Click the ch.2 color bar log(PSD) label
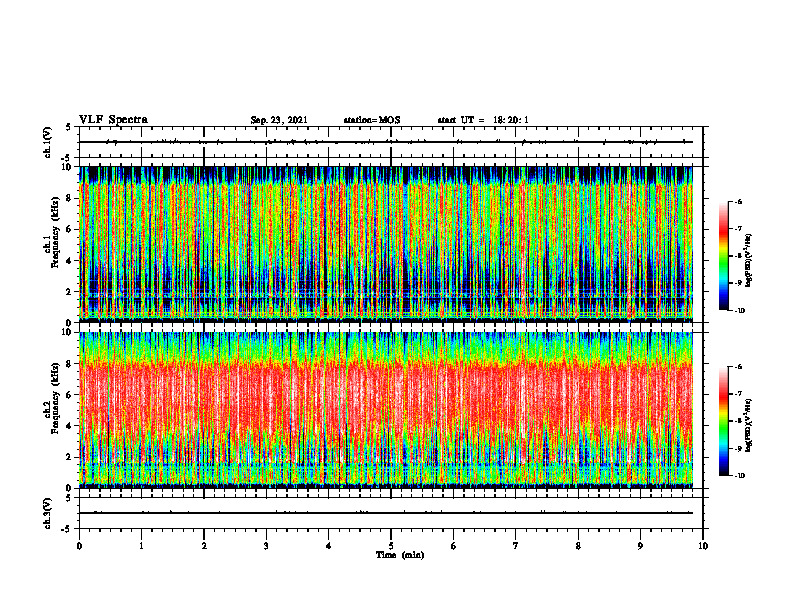Image resolution: width=792 pixels, height=612 pixels. pos(749,425)
